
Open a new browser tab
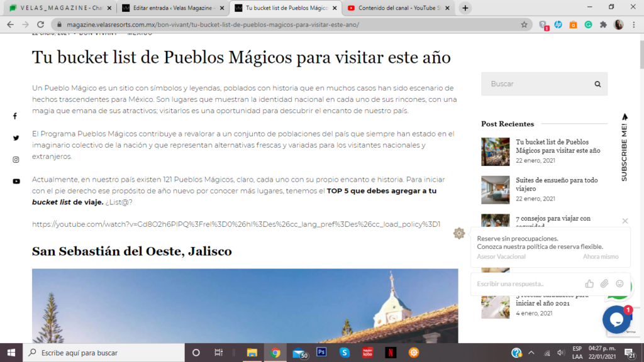pos(465,8)
